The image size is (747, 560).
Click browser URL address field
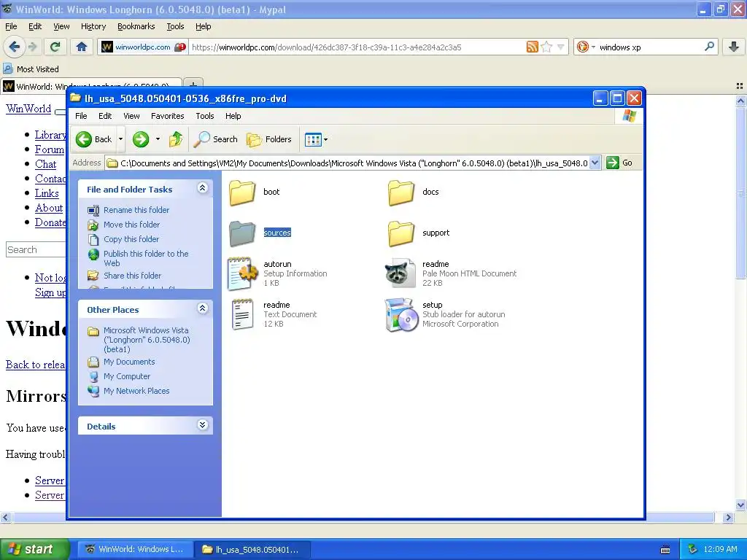pos(356,47)
